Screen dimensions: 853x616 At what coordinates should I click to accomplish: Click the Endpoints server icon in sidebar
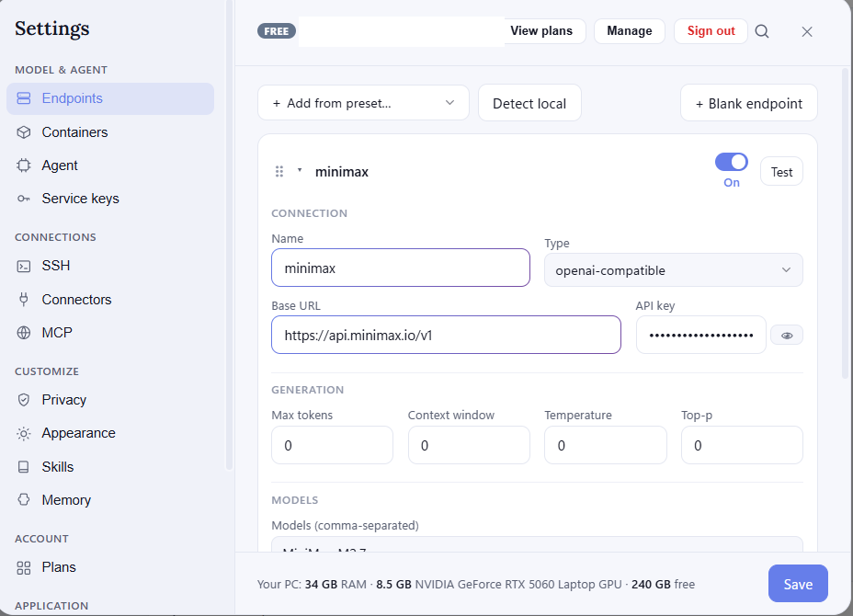[23, 98]
